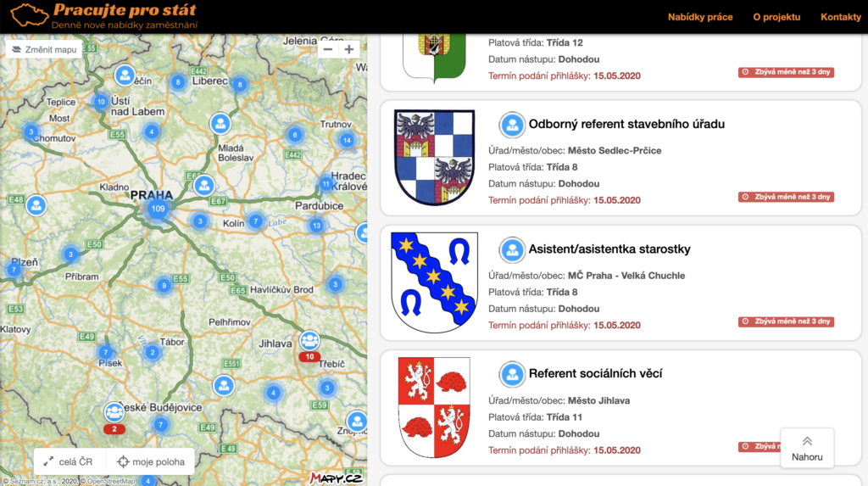Screen dimensions: 868x486
Task: Click the map zoom in plus button
Action: [349, 49]
